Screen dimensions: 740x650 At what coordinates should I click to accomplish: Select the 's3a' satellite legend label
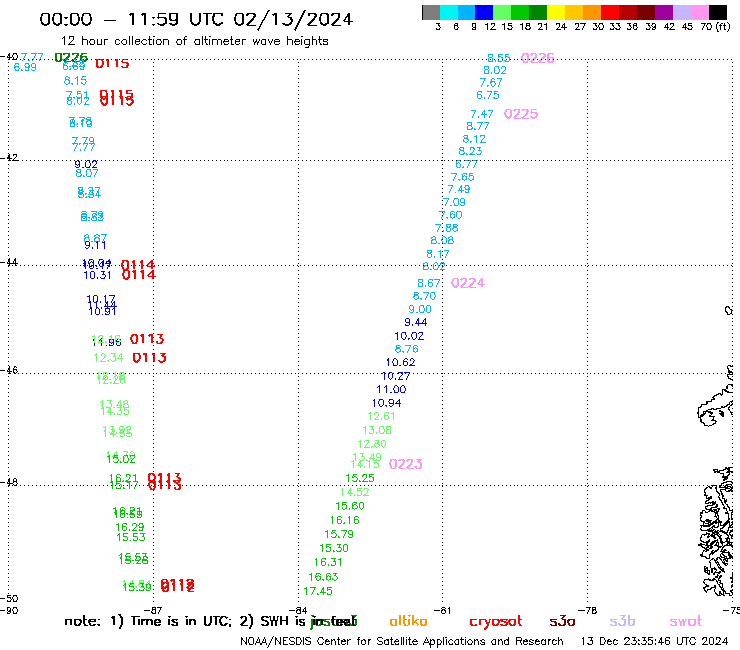click(x=562, y=621)
